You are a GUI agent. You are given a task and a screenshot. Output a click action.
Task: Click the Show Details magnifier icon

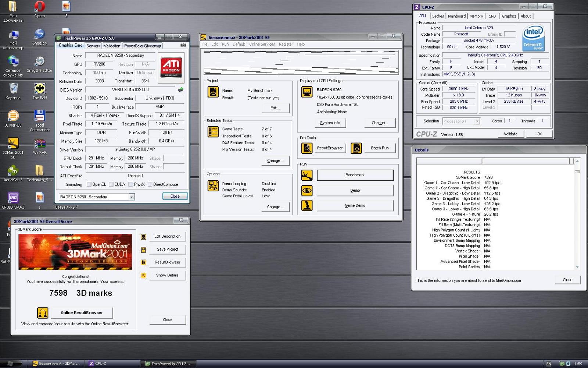[143, 275]
